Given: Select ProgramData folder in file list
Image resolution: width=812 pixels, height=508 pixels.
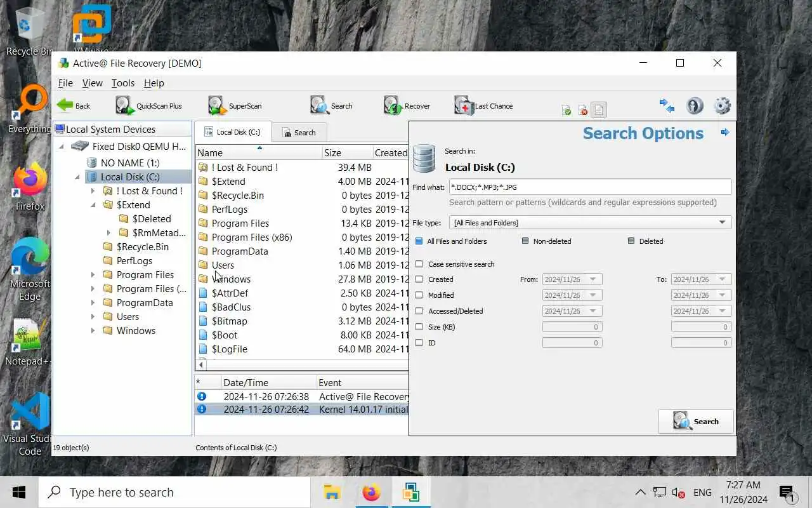Looking at the screenshot, I should [x=239, y=251].
